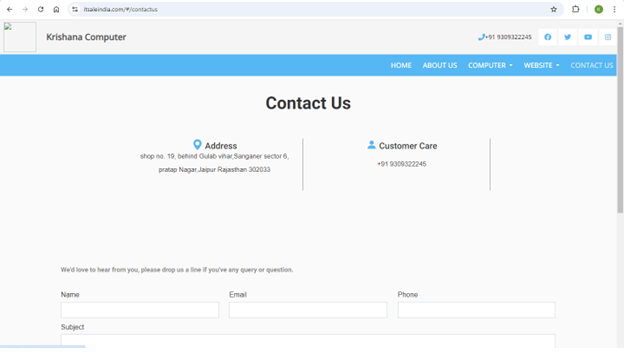The height and width of the screenshot is (364, 629).
Task: Open Chrome three-dot menu
Action: (x=614, y=9)
